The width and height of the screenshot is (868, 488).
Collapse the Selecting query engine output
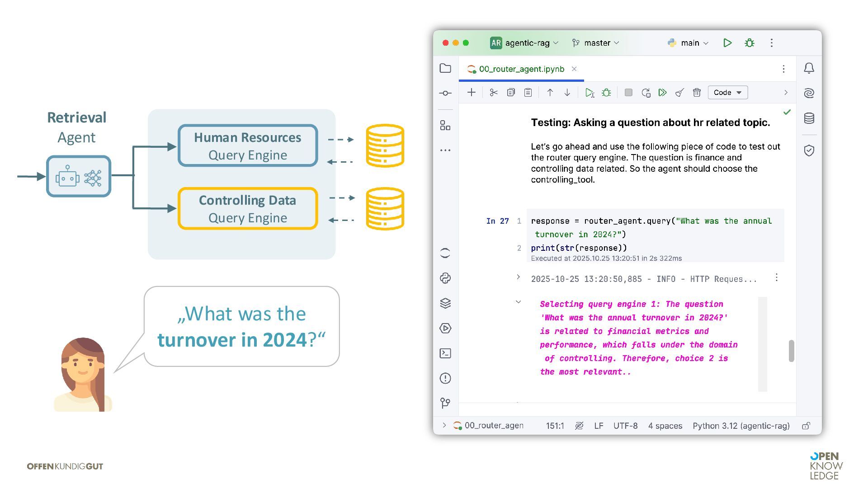coord(519,302)
